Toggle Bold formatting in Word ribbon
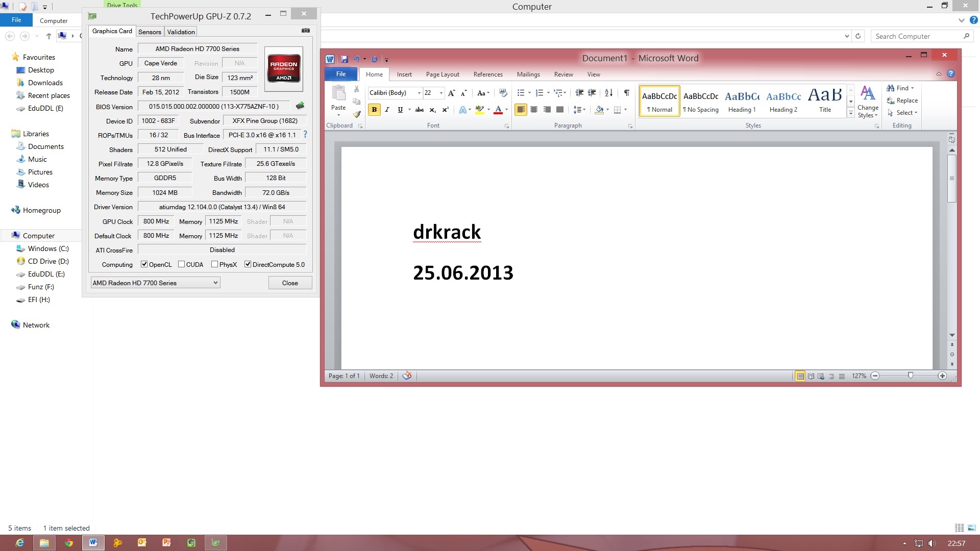The image size is (980, 551). [374, 110]
